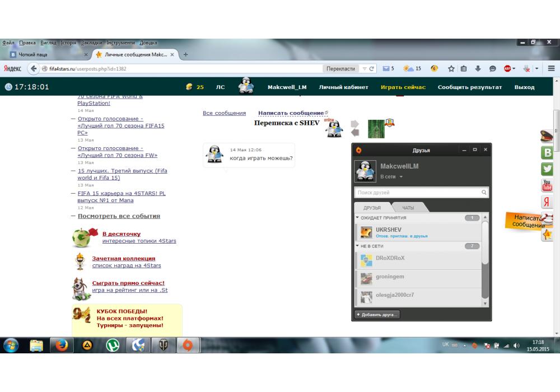Open the Windows Start button
The width and height of the screenshot is (560, 392).
11,346
